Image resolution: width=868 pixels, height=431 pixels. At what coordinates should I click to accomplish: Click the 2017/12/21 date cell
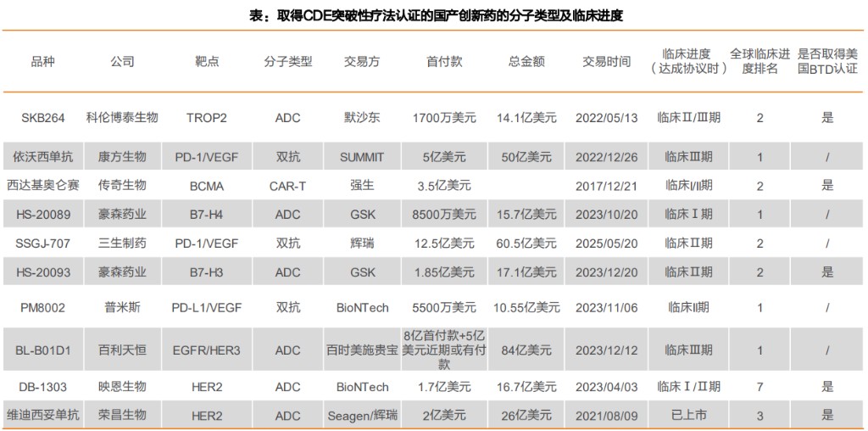pos(607,186)
